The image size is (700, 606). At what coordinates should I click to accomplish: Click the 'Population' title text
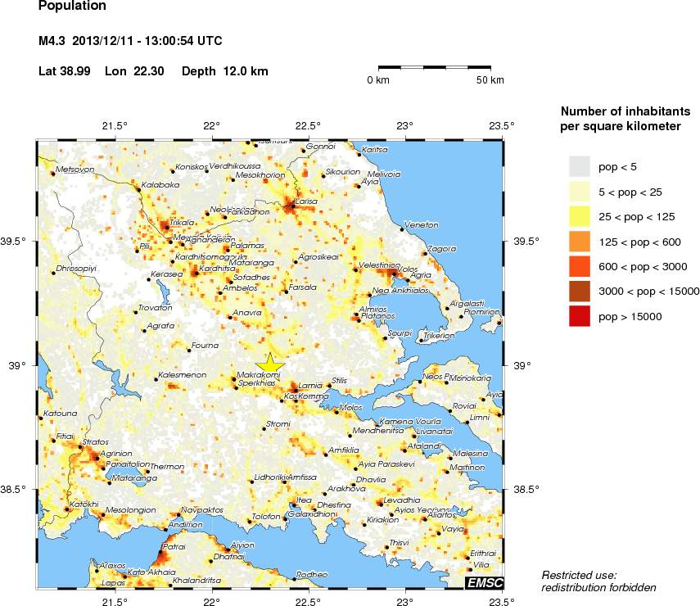[x=72, y=7]
